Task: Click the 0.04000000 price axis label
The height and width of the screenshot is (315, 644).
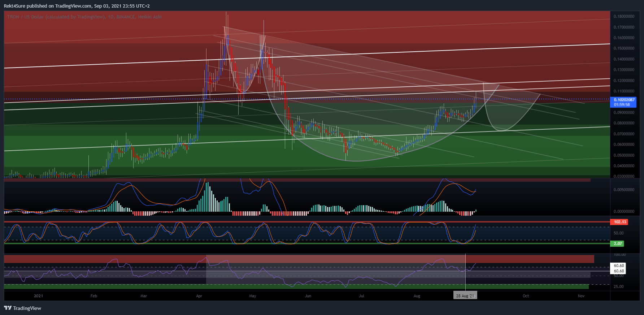Action: tap(624, 166)
